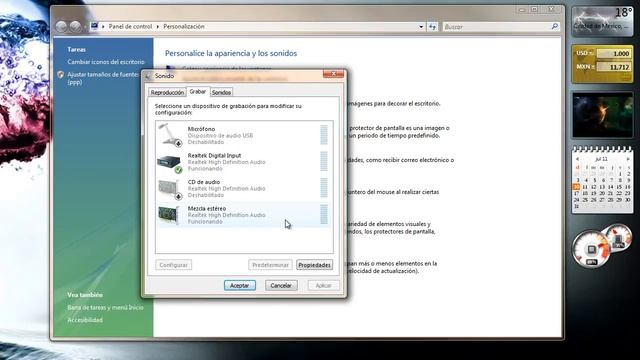Click the Propiedades button
This screenshot has height=360, width=640.
[x=314, y=265]
